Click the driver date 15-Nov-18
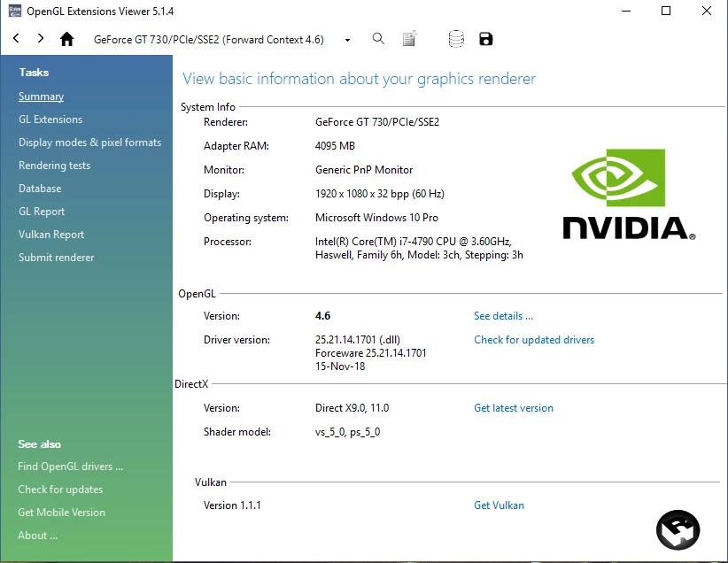Screen dimensions: 728x563 [340, 366]
